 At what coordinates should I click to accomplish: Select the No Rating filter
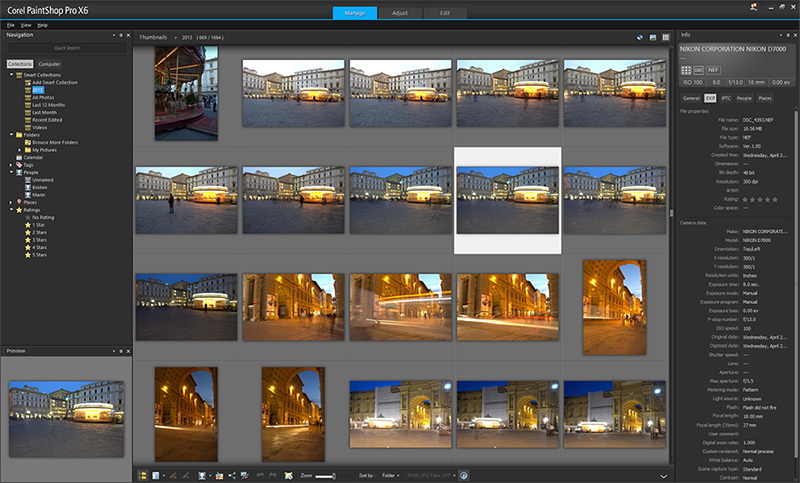point(42,217)
